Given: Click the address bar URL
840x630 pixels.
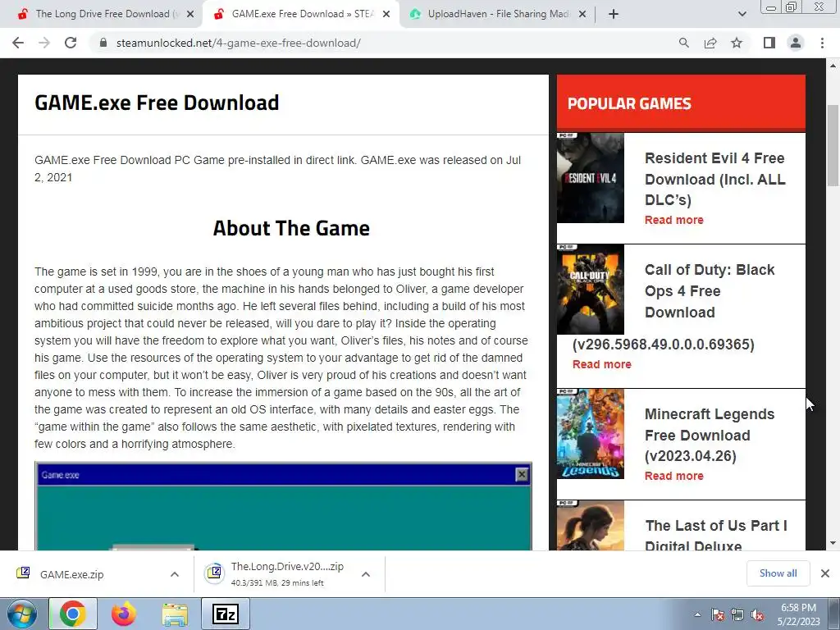Looking at the screenshot, I should [239, 43].
